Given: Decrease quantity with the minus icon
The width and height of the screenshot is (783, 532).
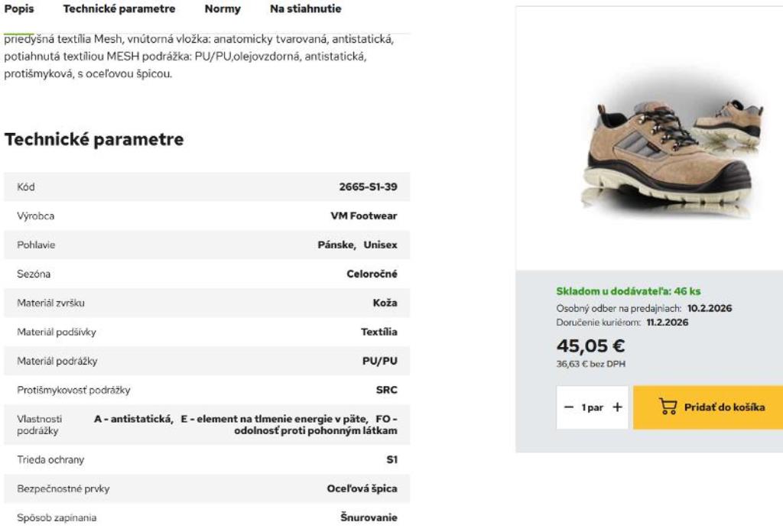Looking at the screenshot, I should (x=569, y=407).
